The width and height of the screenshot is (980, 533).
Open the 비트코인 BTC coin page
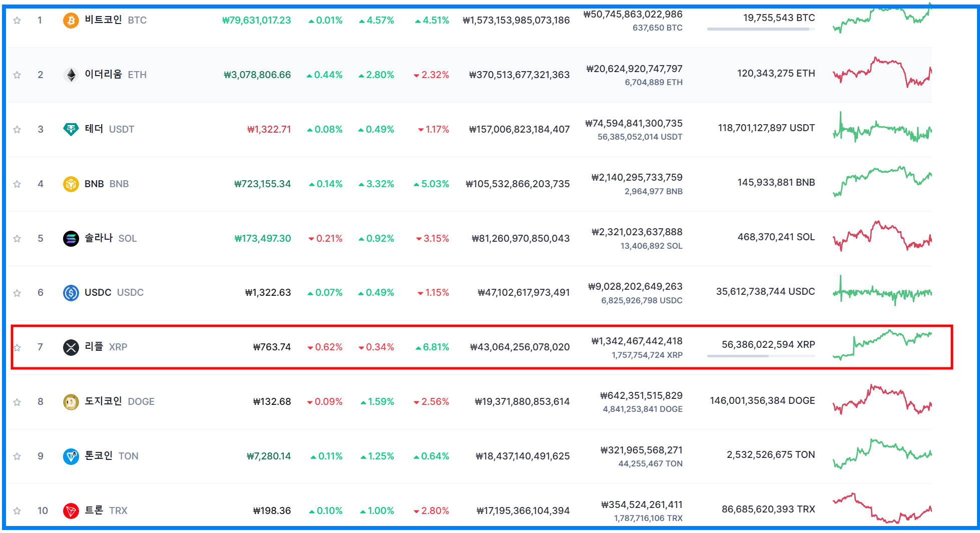[x=116, y=20]
